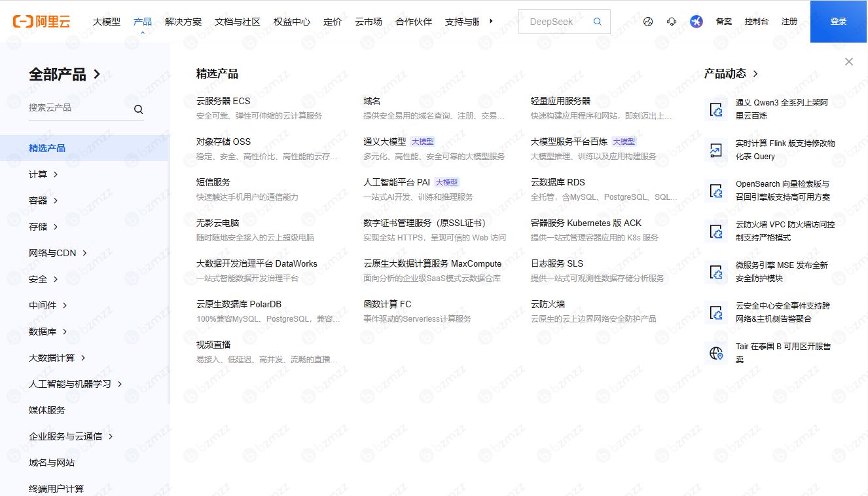
Task: Close the products mega menu panel
Action: tap(849, 62)
